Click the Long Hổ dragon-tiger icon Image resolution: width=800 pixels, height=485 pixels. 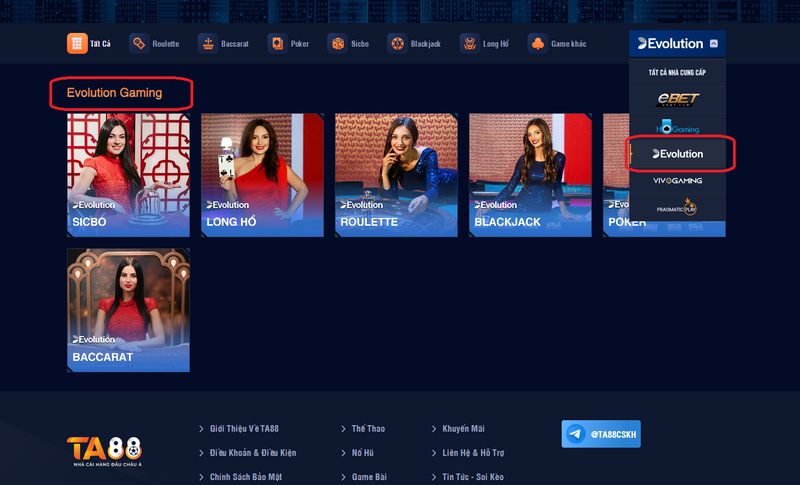tap(470, 43)
